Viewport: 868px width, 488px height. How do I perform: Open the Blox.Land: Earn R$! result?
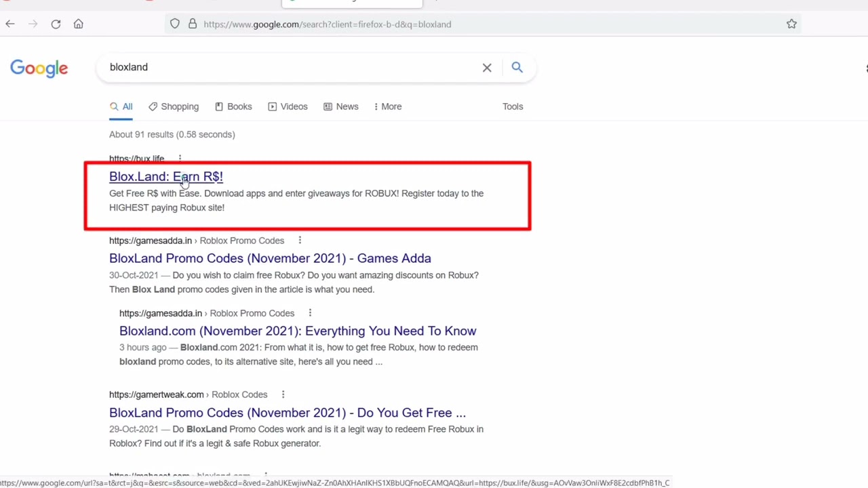click(166, 177)
